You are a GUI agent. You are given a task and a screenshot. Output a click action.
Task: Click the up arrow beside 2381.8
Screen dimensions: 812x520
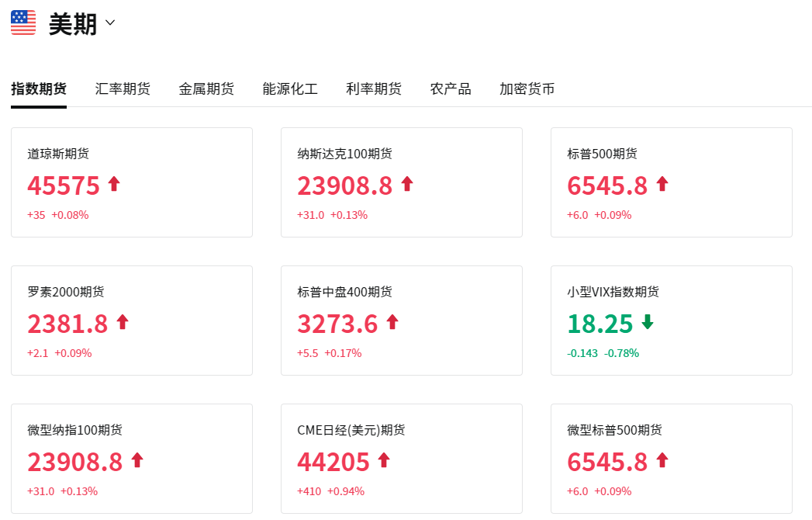(123, 322)
